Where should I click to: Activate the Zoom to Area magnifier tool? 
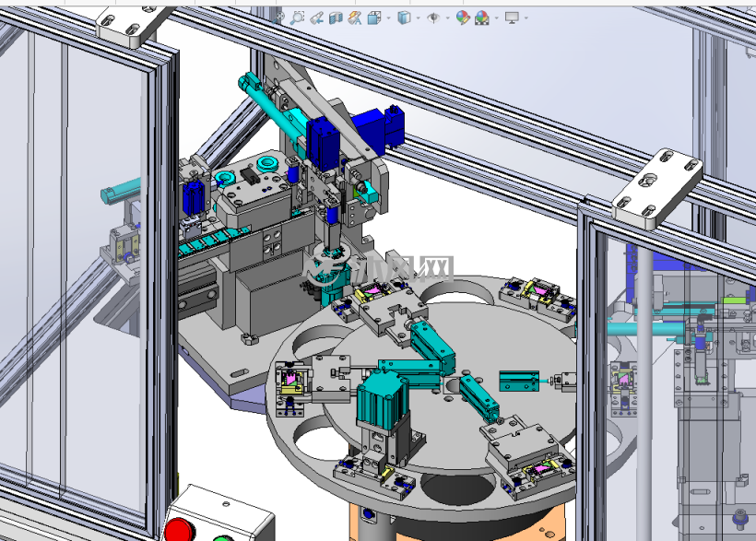[298, 18]
